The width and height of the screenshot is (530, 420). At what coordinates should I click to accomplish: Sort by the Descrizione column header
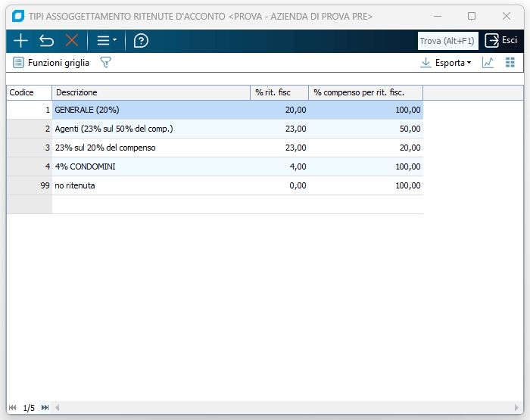(x=151, y=92)
